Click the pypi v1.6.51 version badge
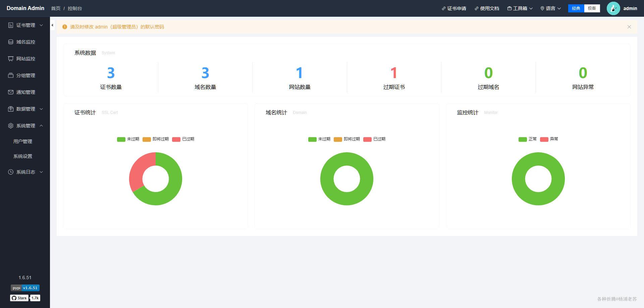The width and height of the screenshot is (644, 308). click(x=25, y=288)
